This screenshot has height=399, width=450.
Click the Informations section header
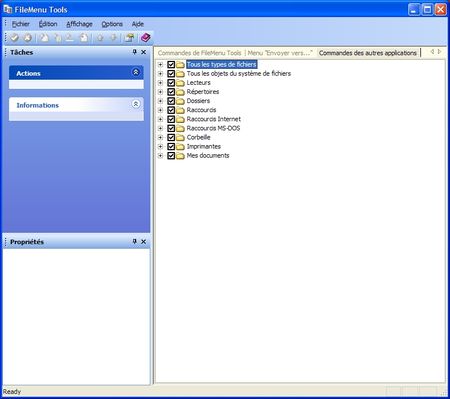pos(76,105)
